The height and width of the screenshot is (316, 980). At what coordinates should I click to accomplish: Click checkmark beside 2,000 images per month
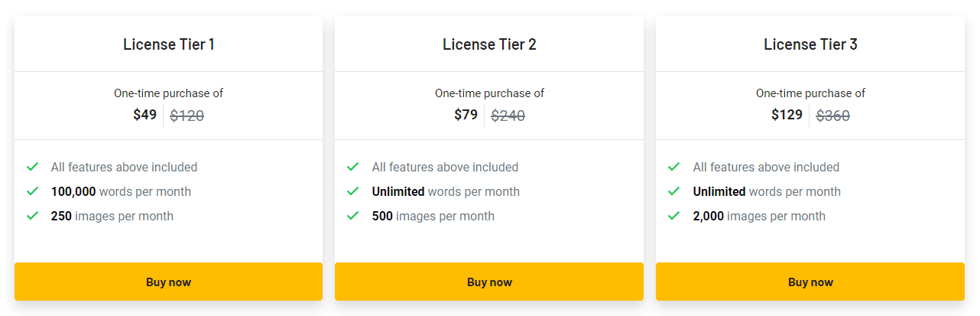[674, 216]
